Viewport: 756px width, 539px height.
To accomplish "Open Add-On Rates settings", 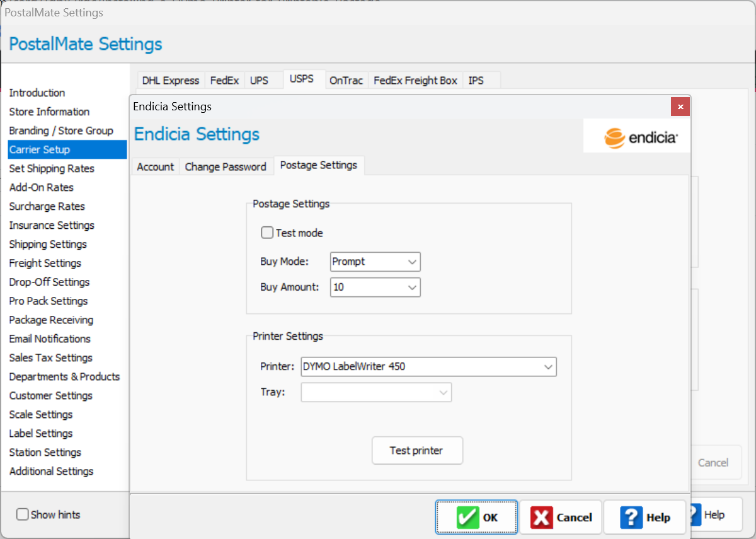I will [42, 187].
